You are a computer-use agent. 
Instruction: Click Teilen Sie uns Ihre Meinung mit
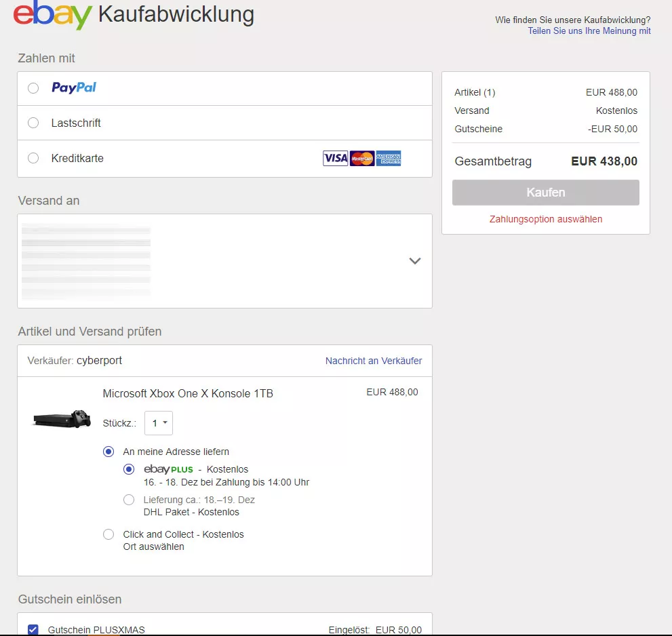(x=589, y=31)
